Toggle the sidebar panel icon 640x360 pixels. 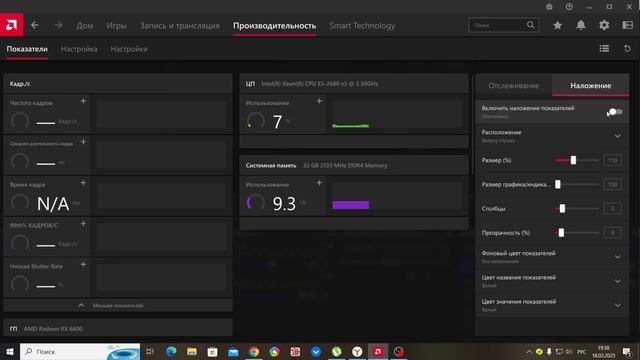[627, 25]
